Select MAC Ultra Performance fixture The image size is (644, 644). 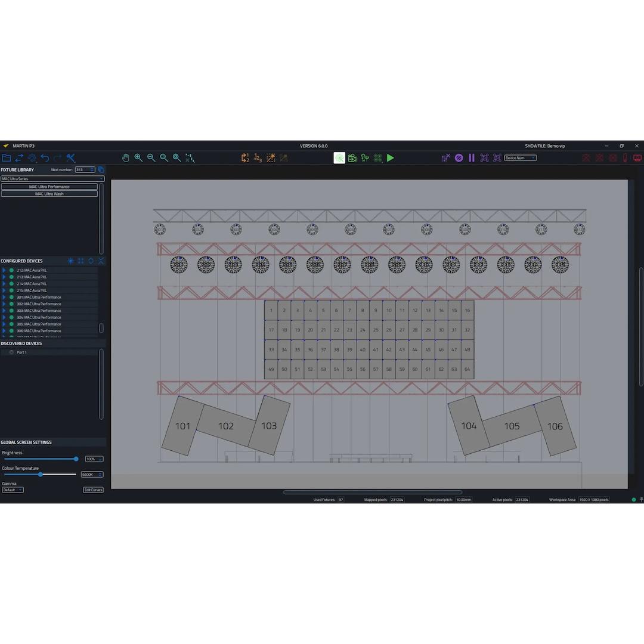point(49,187)
